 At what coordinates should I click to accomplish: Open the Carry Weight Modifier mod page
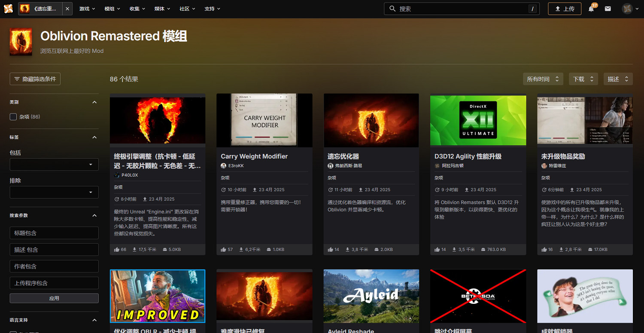click(x=254, y=156)
